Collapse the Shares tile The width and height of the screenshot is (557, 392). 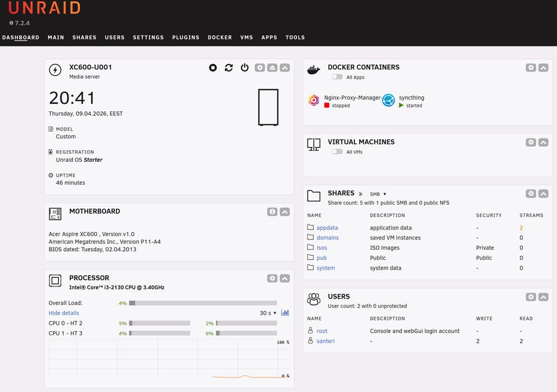[x=543, y=194]
